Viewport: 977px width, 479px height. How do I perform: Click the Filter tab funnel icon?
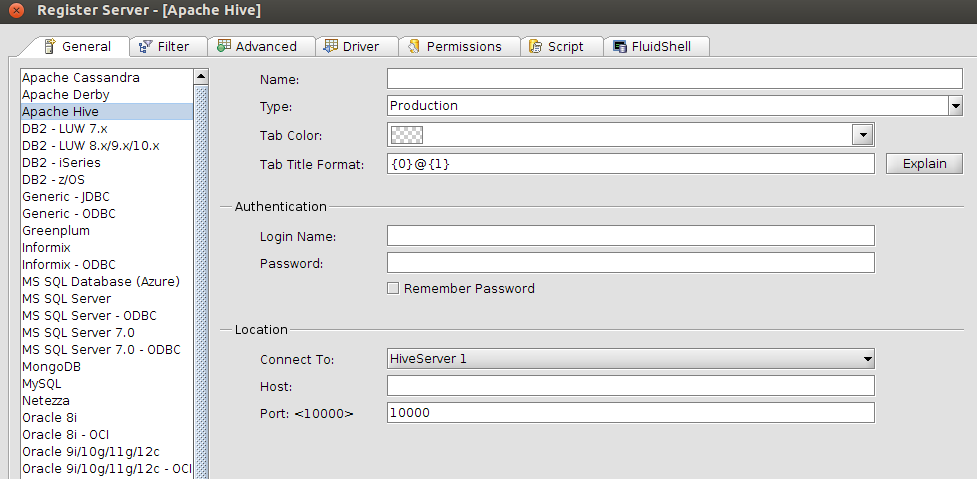[x=146, y=46]
